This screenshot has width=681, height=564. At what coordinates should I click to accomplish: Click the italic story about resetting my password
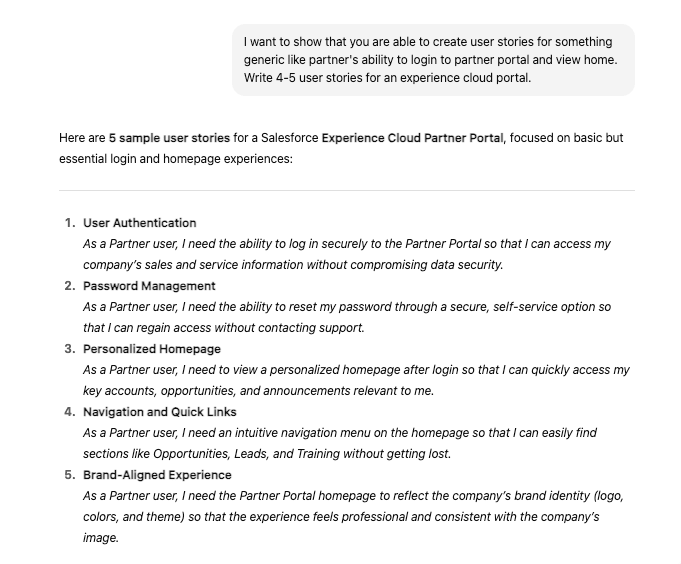(347, 317)
